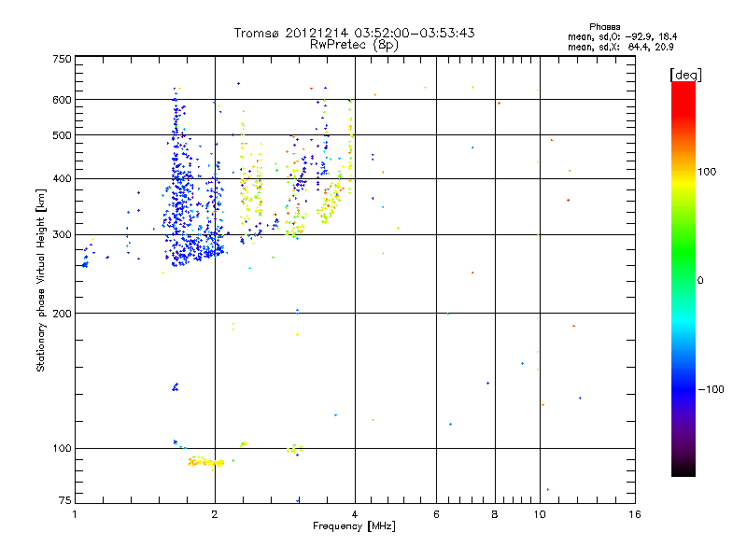Click the colorbar tick label 0

[x=700, y=281]
